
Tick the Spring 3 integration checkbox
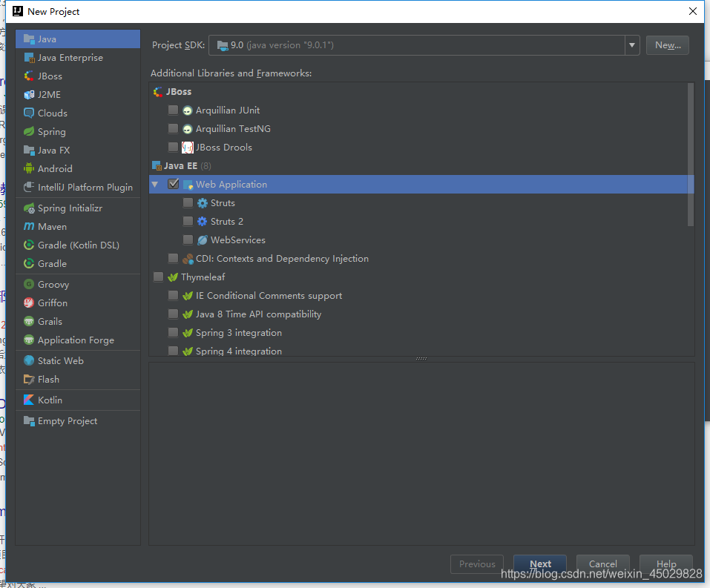[x=173, y=333]
